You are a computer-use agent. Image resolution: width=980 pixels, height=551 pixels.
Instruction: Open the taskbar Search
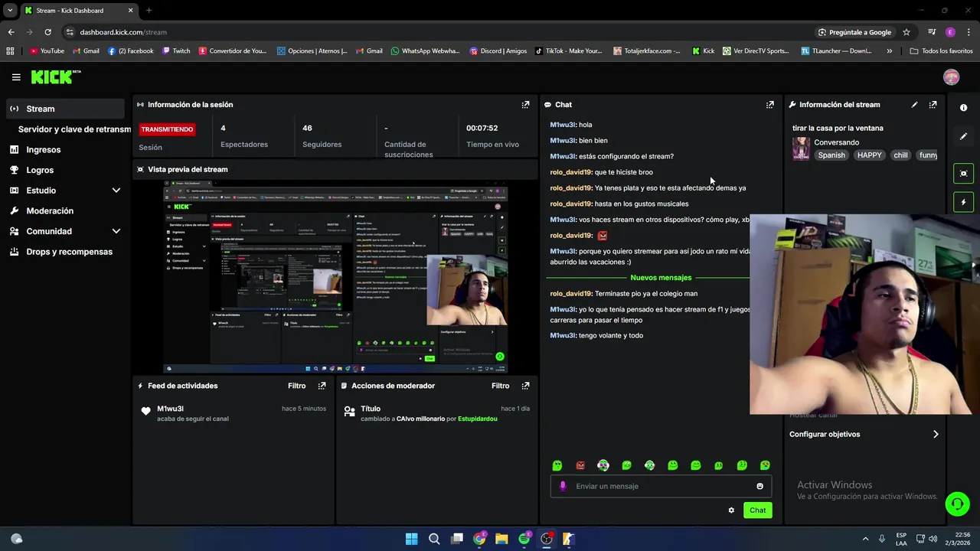434,539
